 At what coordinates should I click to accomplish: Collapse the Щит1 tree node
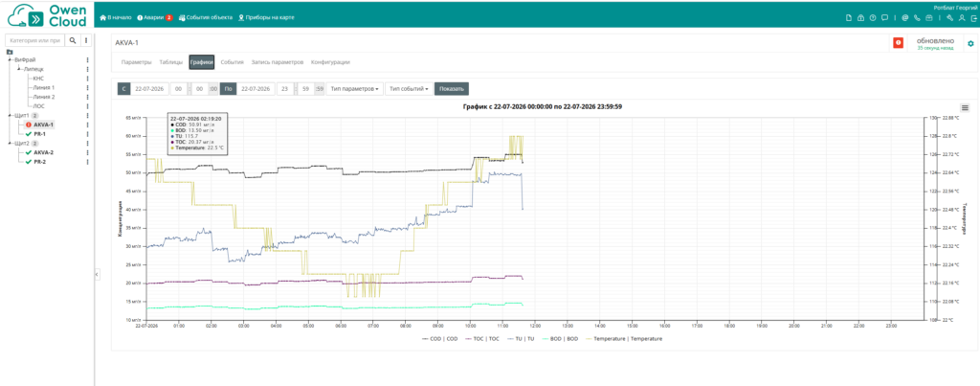point(10,116)
